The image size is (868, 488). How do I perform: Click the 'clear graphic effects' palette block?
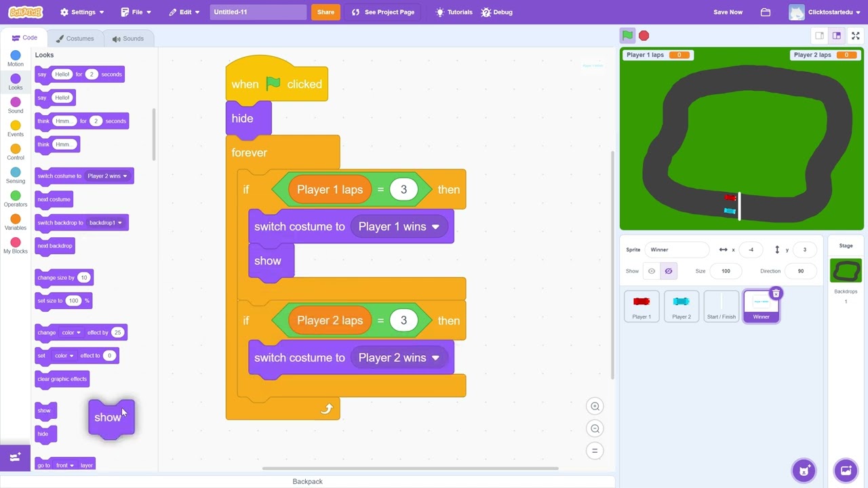(x=62, y=380)
